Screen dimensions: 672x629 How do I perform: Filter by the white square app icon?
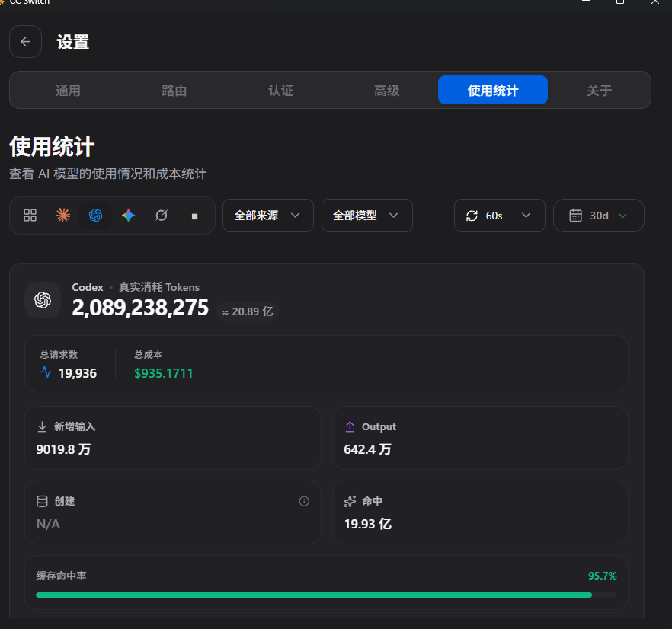click(x=194, y=216)
